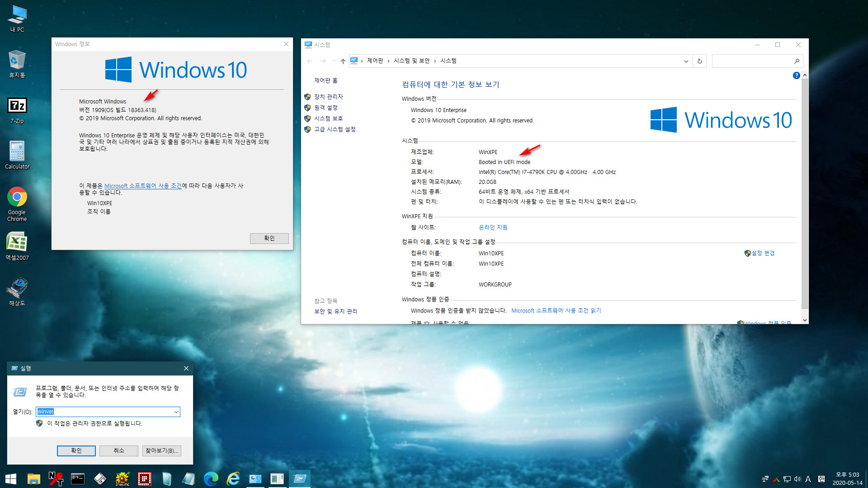Expand the chevron after 시스템 및 보안 breadcrumb
868x488 pixels.
click(x=435, y=61)
